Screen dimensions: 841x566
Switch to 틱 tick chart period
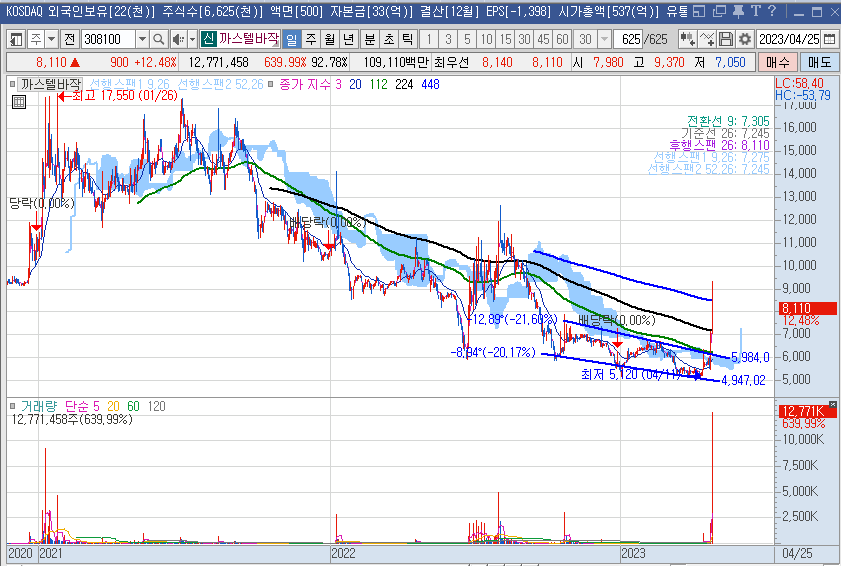408,39
